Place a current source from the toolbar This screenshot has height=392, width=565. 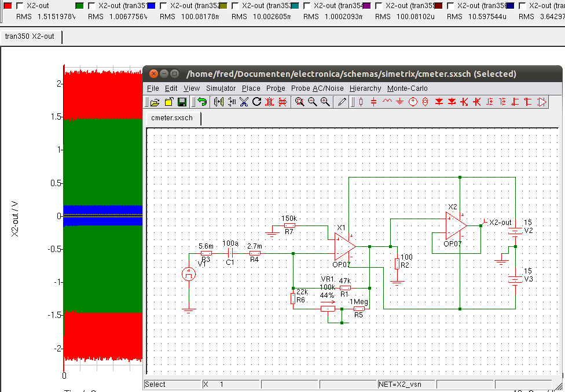point(425,102)
